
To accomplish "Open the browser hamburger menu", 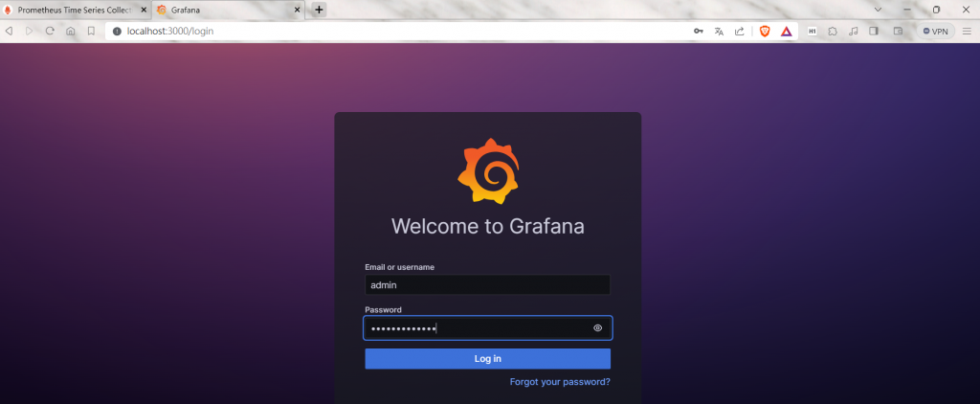I will point(967,31).
